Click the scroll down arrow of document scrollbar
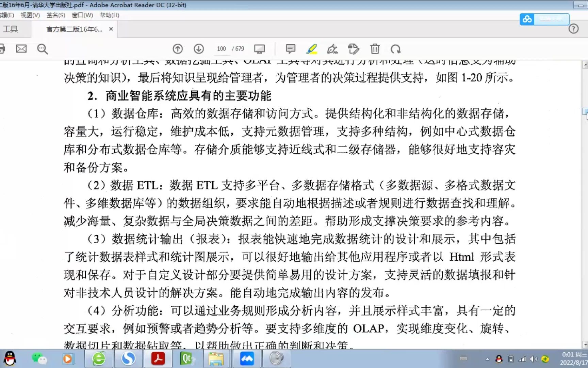This screenshot has height=368, width=588. (585, 344)
